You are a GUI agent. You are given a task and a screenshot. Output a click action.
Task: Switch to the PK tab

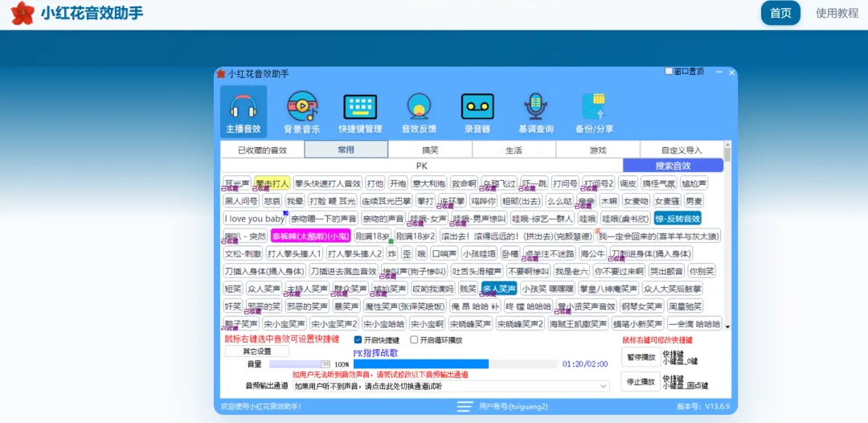coord(422,166)
